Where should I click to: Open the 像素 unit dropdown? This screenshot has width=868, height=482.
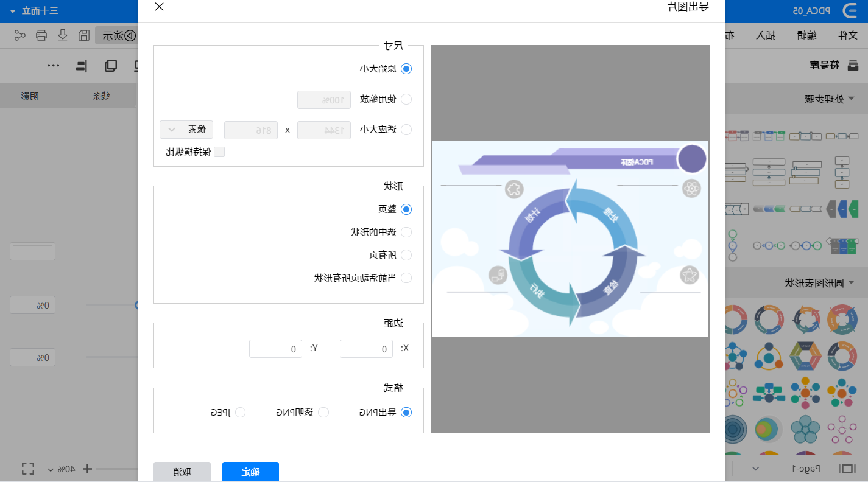pyautogui.click(x=186, y=130)
